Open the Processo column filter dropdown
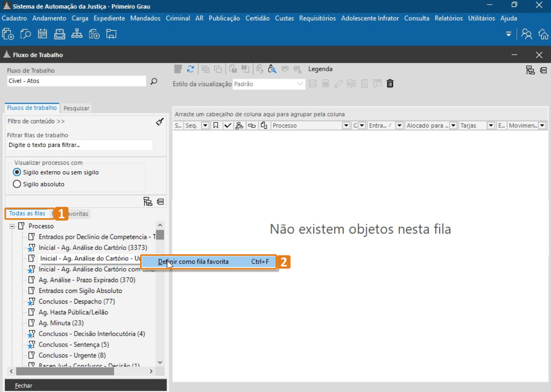551x392 pixels. 346,126
